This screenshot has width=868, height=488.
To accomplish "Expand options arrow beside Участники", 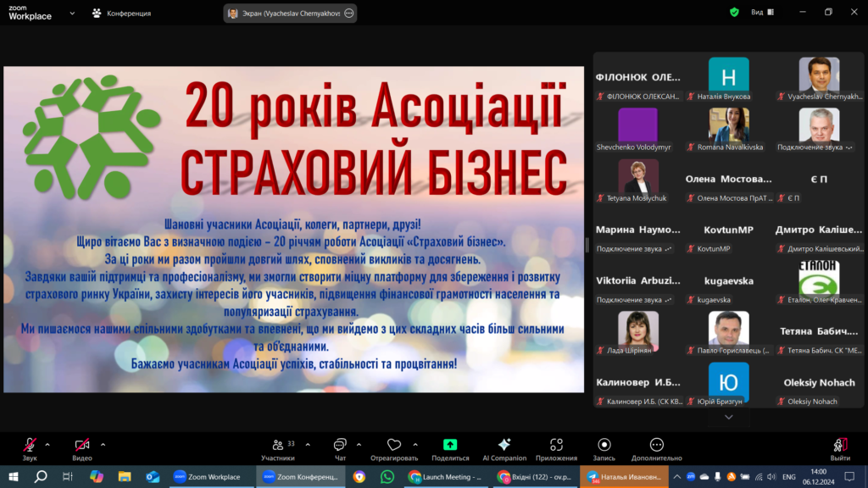I will pos(308,444).
